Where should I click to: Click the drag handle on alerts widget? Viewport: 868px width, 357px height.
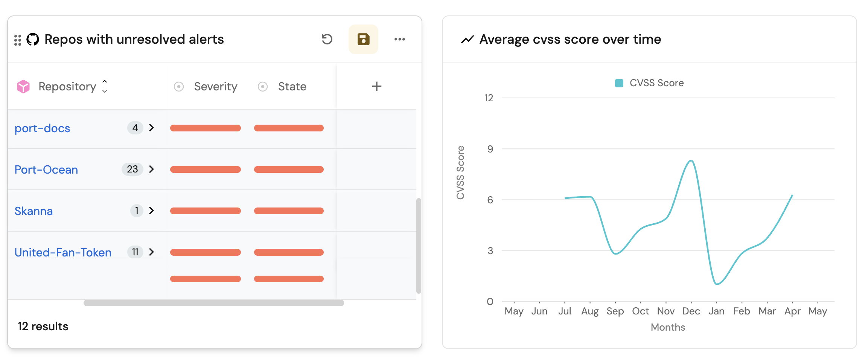click(18, 40)
